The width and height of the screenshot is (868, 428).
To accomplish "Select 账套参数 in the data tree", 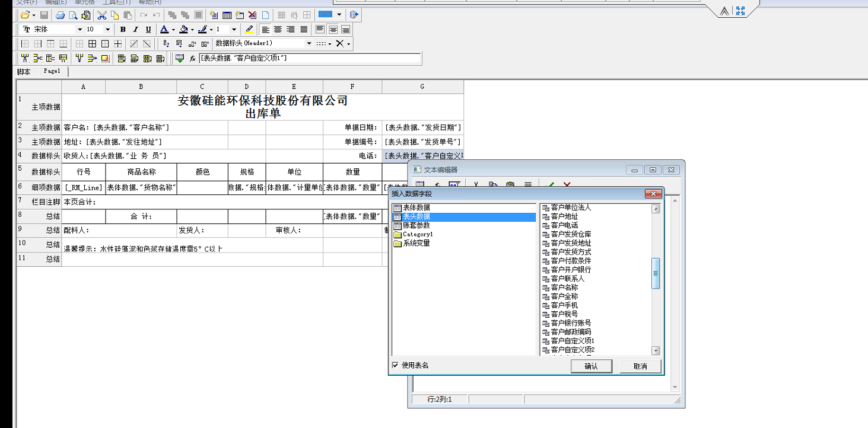I will coord(416,225).
